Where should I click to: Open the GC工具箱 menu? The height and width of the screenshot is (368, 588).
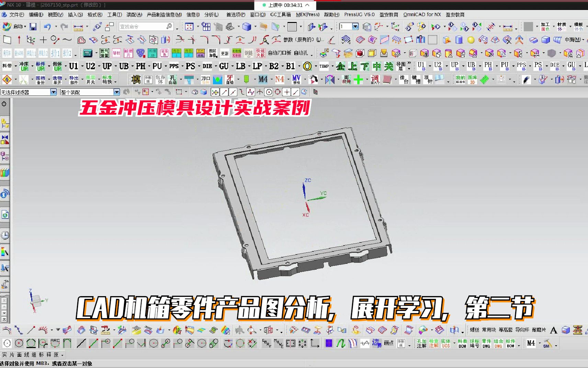coord(281,15)
